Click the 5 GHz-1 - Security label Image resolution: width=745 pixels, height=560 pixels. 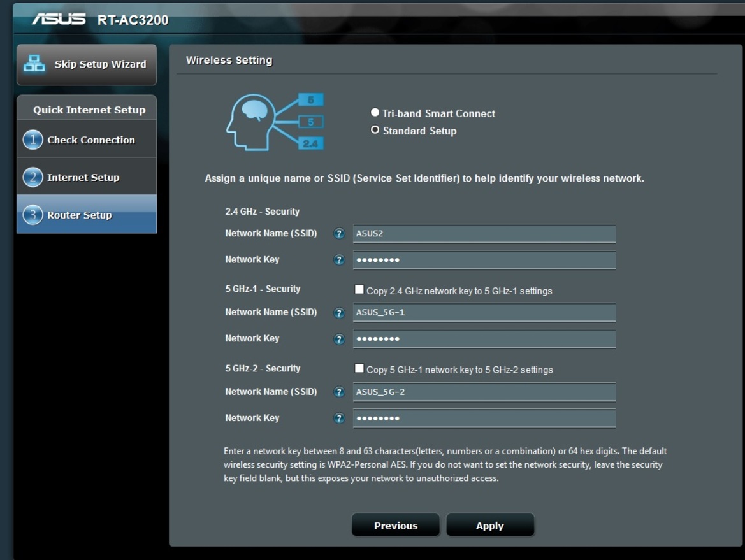[x=263, y=289]
